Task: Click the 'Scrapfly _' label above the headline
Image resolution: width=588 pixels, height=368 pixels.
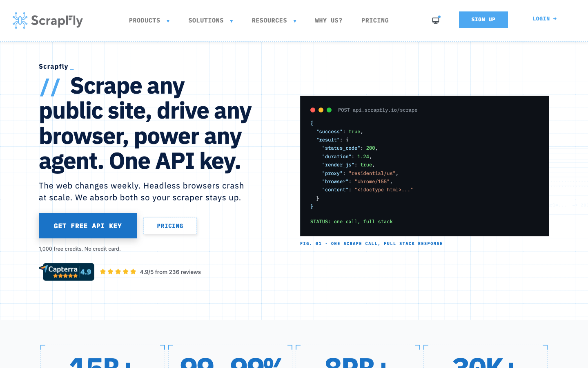Action: pos(56,67)
